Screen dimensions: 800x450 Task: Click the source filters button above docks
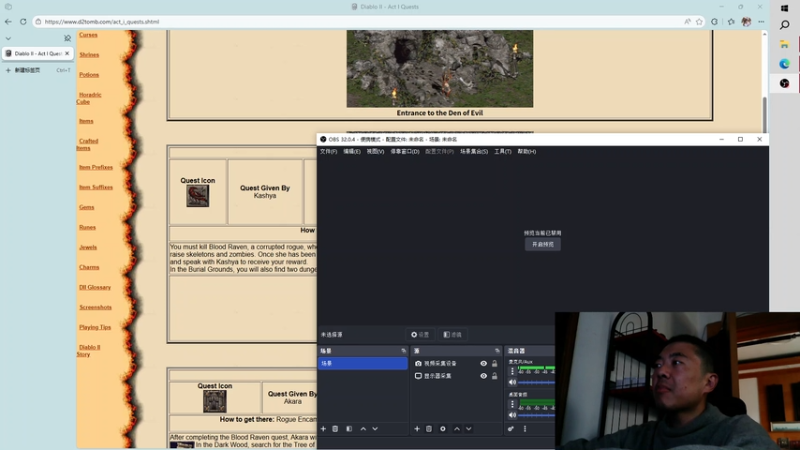pos(452,335)
